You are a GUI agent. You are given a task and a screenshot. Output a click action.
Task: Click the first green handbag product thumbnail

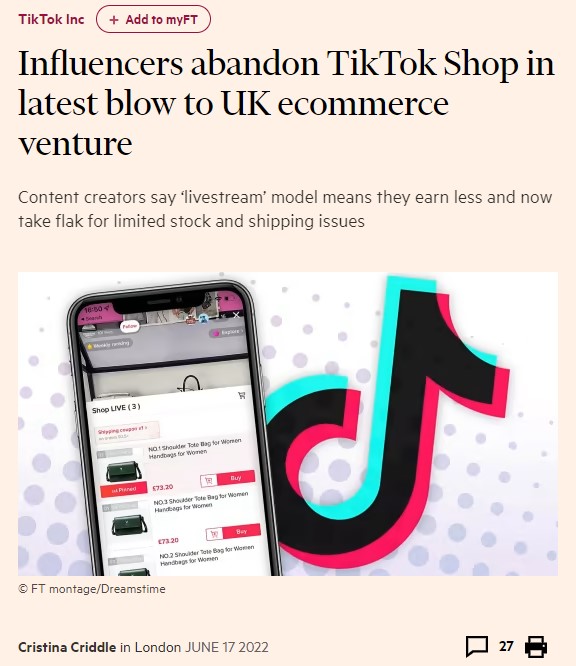pos(124,471)
